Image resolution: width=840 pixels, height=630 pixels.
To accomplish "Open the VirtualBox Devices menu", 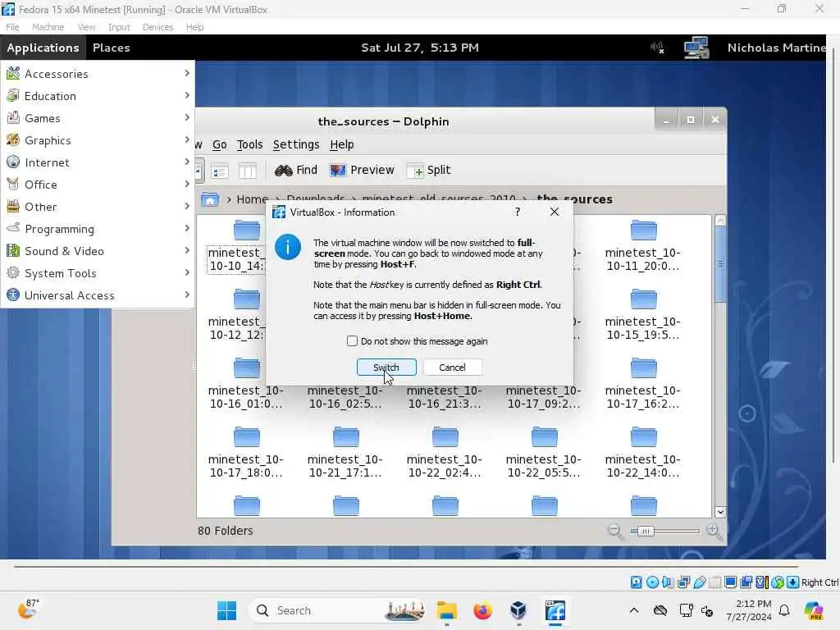I will click(x=157, y=27).
